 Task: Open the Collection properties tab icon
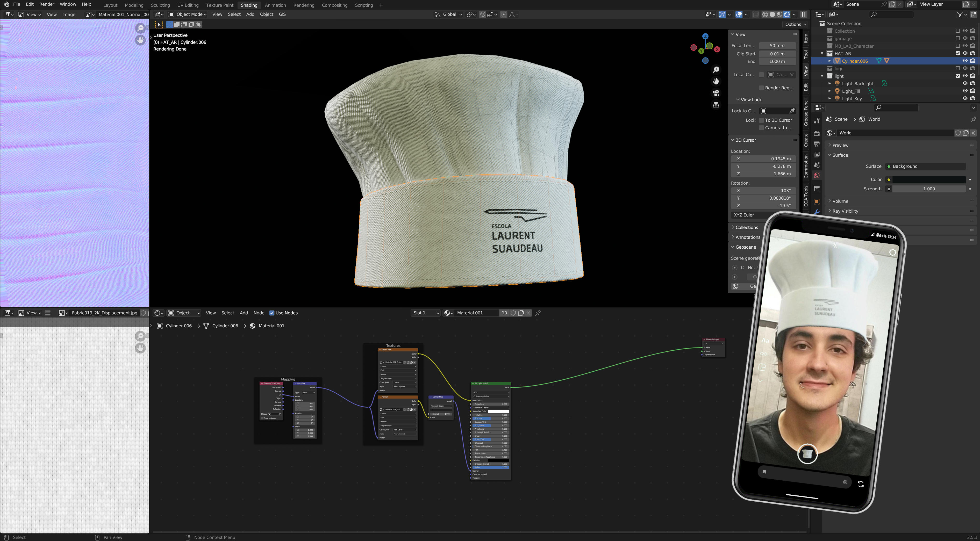817,189
